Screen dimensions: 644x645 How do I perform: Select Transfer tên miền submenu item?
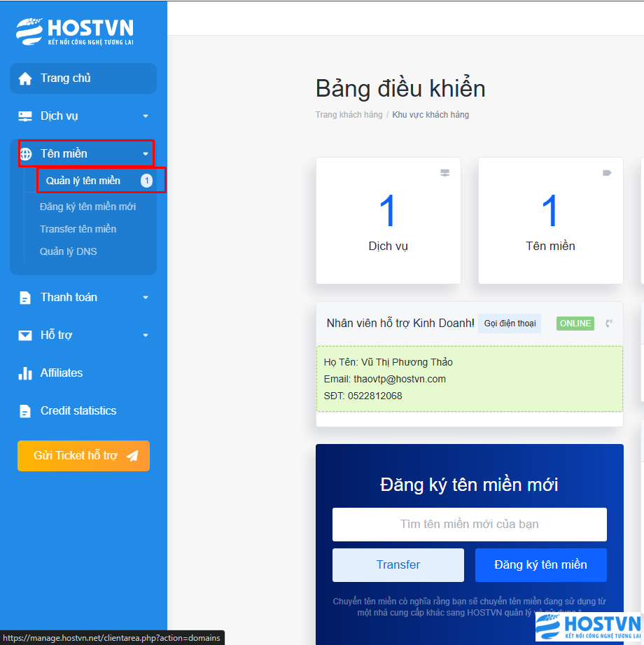tap(78, 229)
